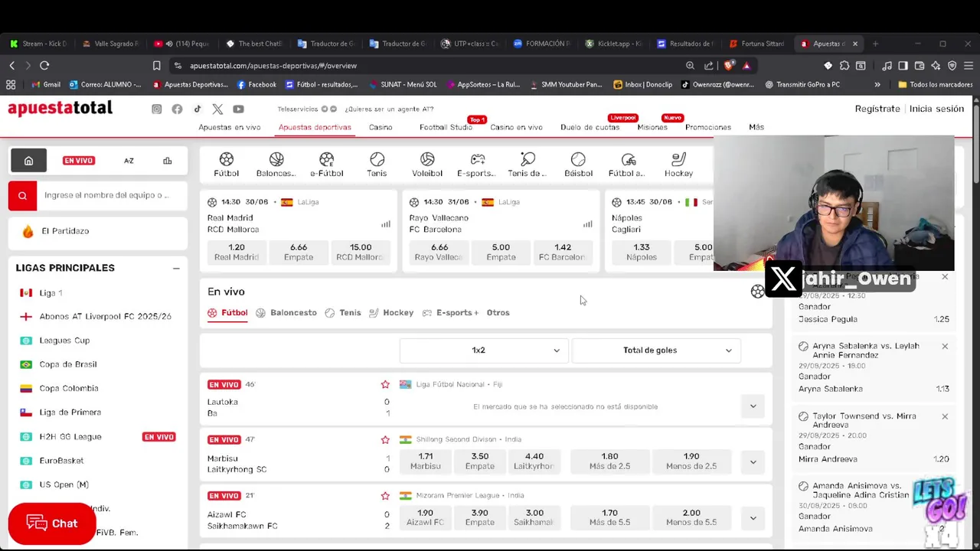Open the A-Z sports list icon

(x=129, y=161)
